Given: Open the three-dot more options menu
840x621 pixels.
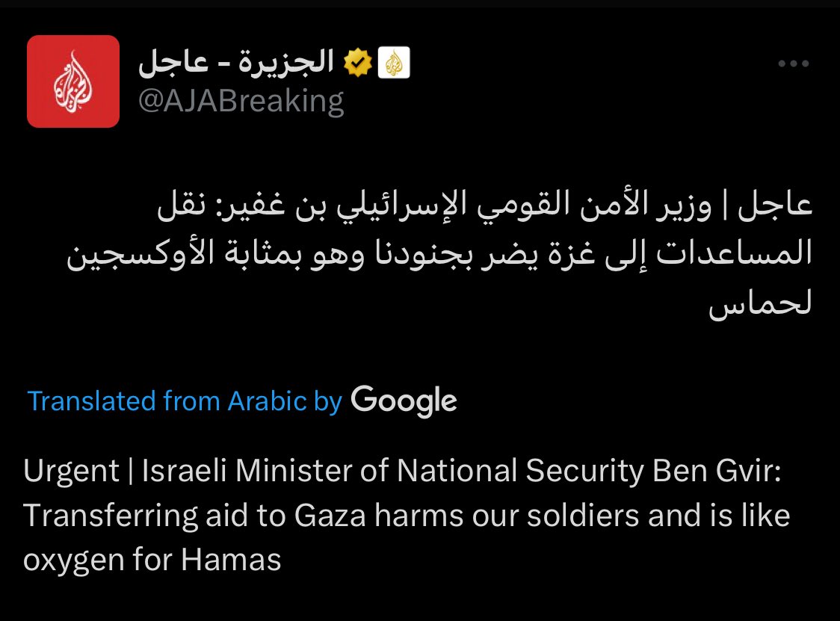Looking at the screenshot, I should coord(793,65).
